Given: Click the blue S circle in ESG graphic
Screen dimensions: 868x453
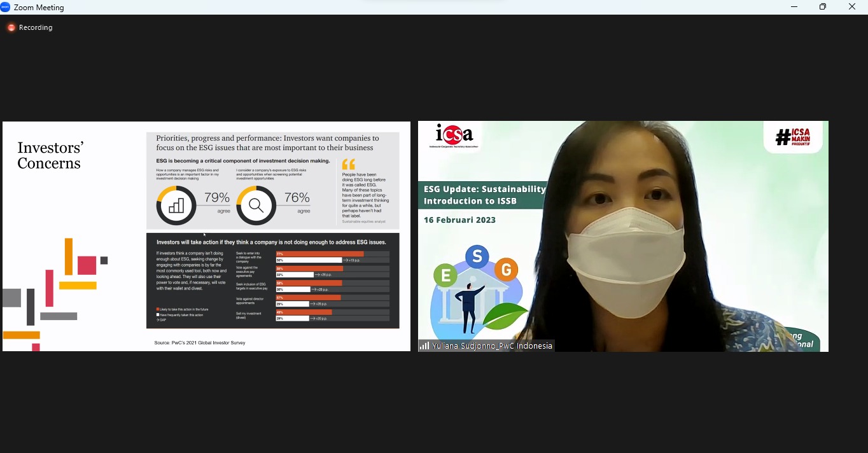Looking at the screenshot, I should (477, 256).
